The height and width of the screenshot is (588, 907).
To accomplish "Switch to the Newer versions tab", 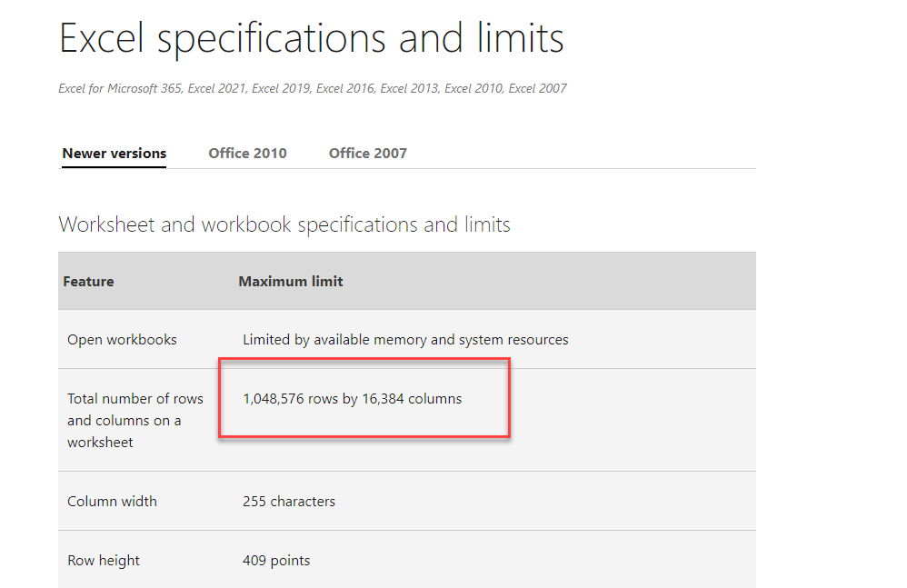I will click(x=114, y=153).
